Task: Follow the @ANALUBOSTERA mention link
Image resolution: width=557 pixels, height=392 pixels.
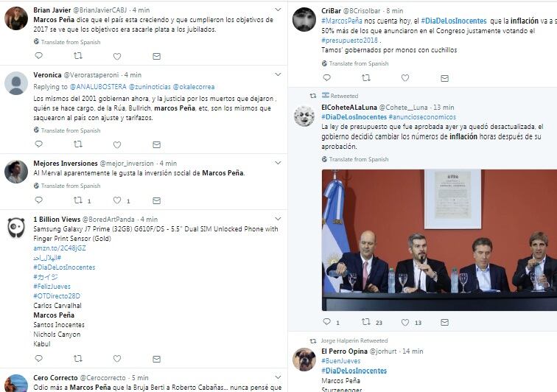Action: click(x=98, y=87)
